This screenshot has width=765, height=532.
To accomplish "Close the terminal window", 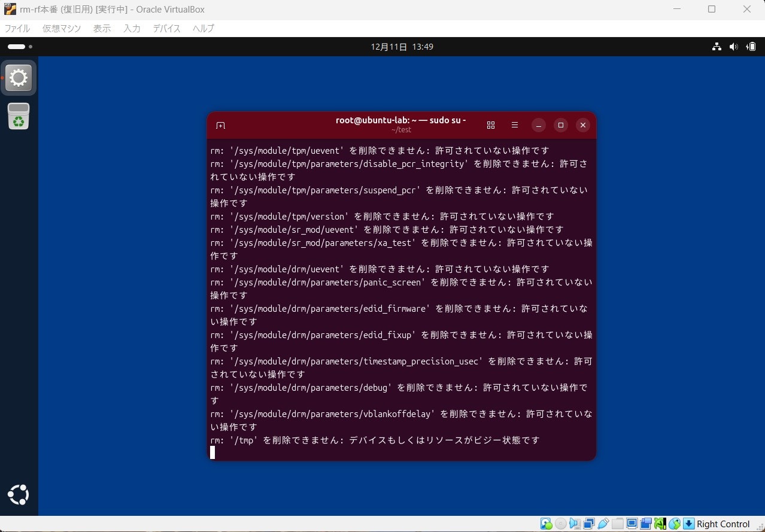I will click(x=583, y=125).
